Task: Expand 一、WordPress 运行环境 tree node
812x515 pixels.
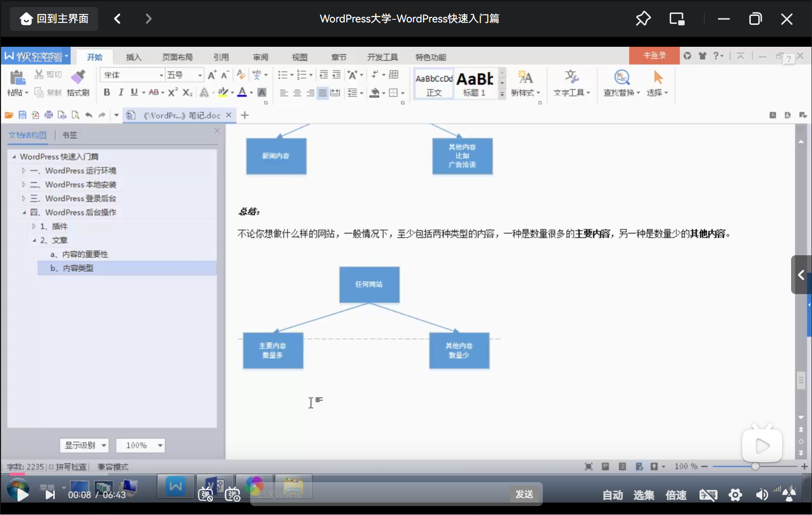Action: point(23,171)
